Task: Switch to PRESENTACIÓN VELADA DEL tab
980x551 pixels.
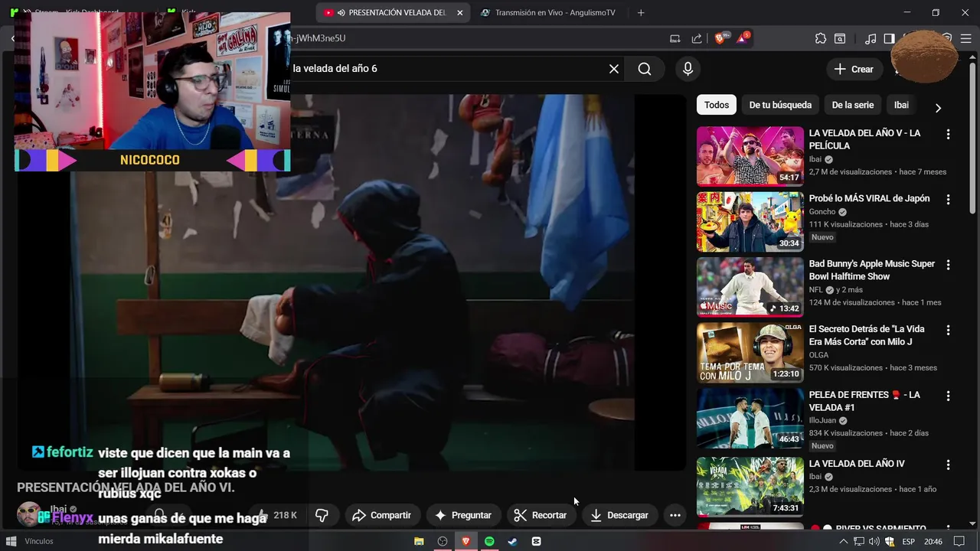Action: pos(394,12)
